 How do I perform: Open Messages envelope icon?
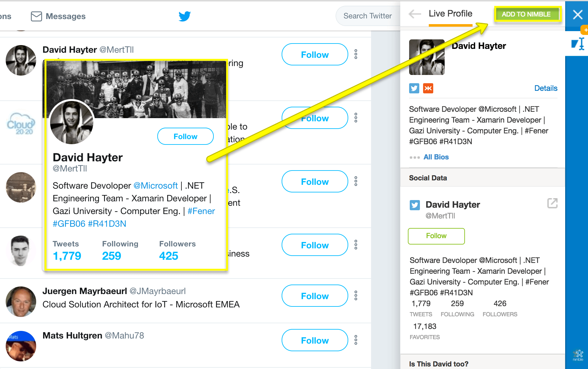pos(36,16)
